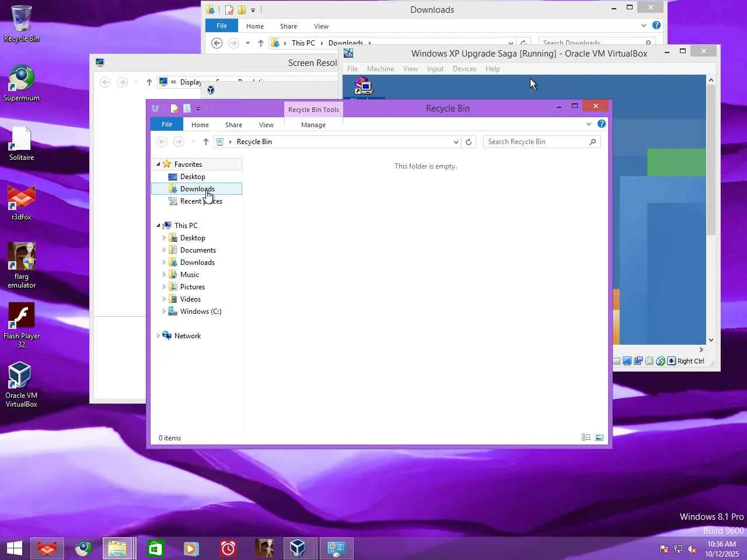Select the r3dfox desktop shortcut
This screenshot has height=560, width=747.
(22, 202)
